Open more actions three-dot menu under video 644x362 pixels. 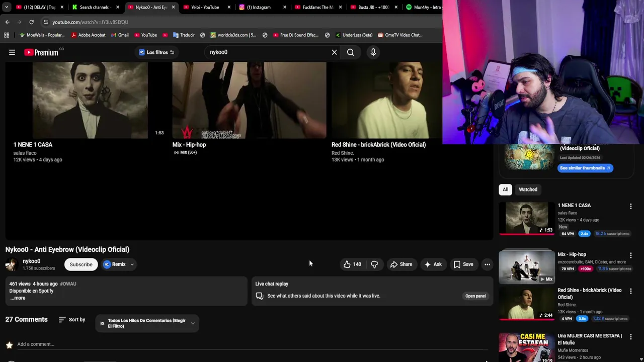point(487,264)
